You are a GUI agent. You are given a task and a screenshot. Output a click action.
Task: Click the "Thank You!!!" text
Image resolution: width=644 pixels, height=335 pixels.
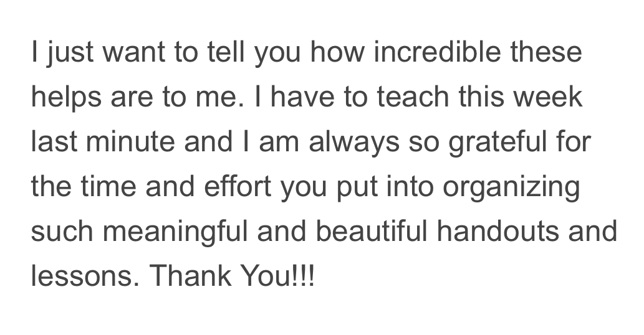233,277
